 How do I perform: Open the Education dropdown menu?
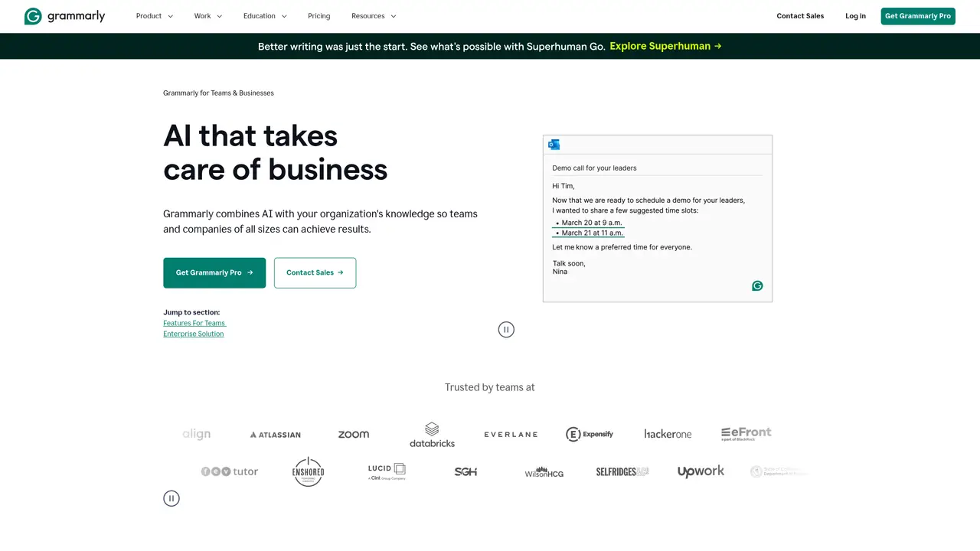point(265,16)
